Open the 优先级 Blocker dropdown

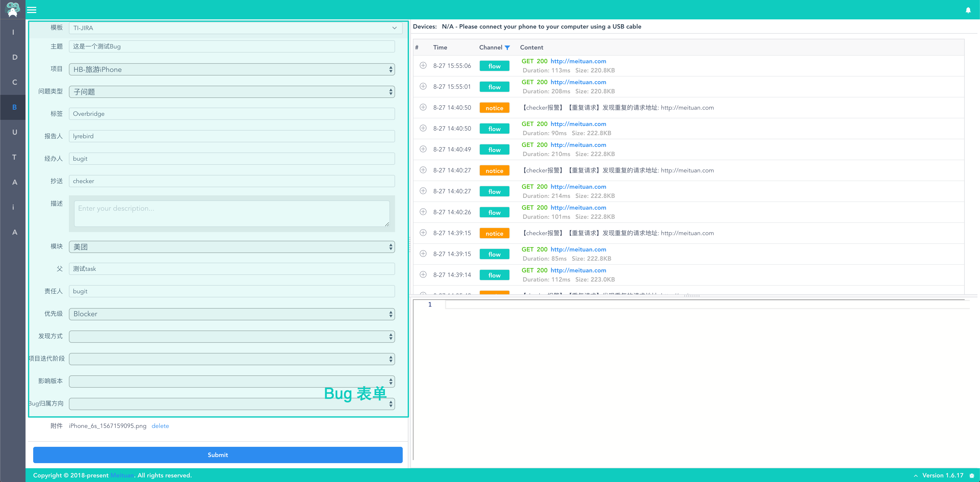pos(232,314)
